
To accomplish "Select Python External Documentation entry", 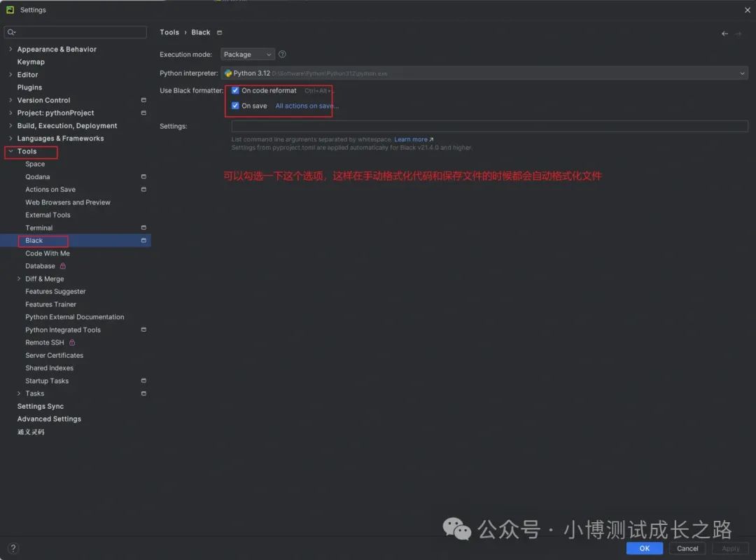I will pyautogui.click(x=75, y=317).
